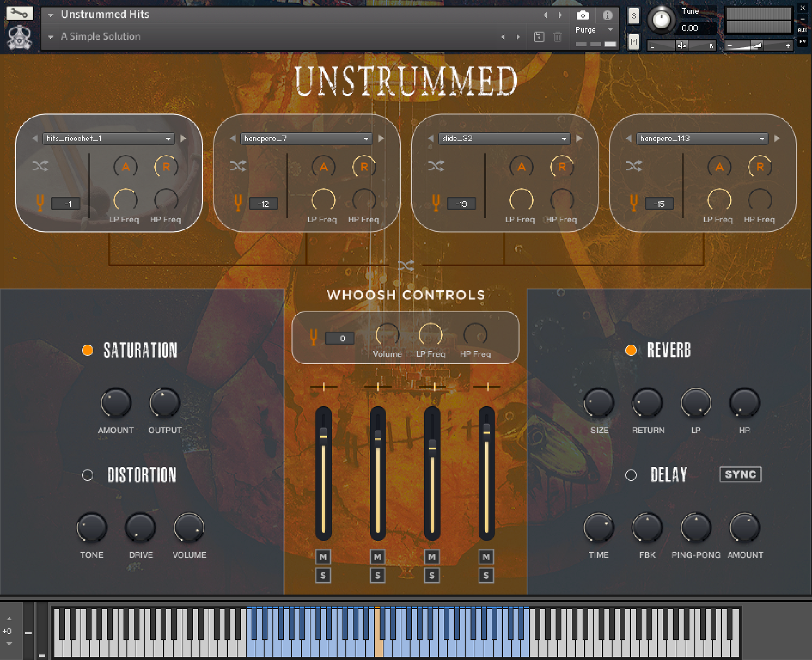Disable the Saturation effect toggle
Screen dimensions: 812x660
point(88,350)
